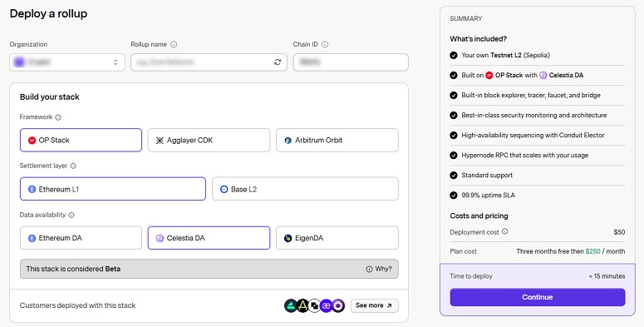Click the Why? link in Beta banner
Viewport: 644px width, 327px height.
tap(379, 269)
